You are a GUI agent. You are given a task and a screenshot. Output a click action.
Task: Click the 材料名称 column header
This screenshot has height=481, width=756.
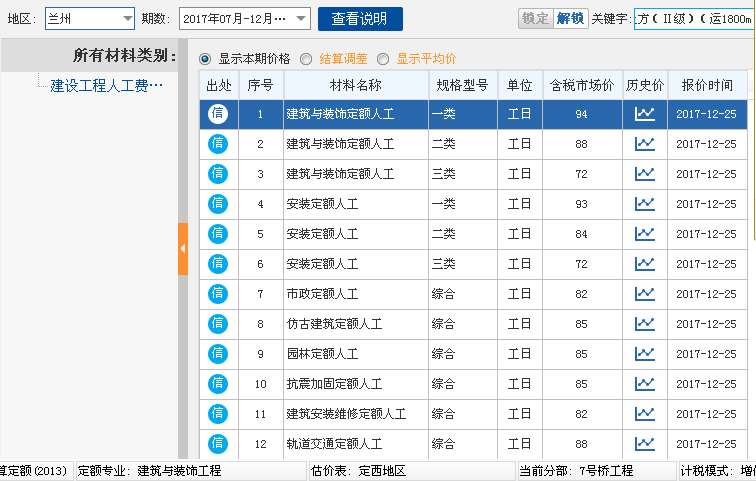[x=356, y=85]
